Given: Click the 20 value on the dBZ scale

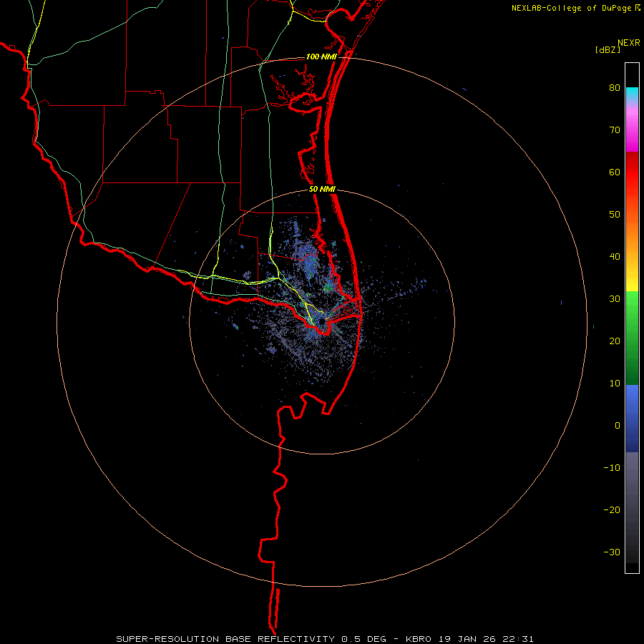Looking at the screenshot, I should point(615,341).
